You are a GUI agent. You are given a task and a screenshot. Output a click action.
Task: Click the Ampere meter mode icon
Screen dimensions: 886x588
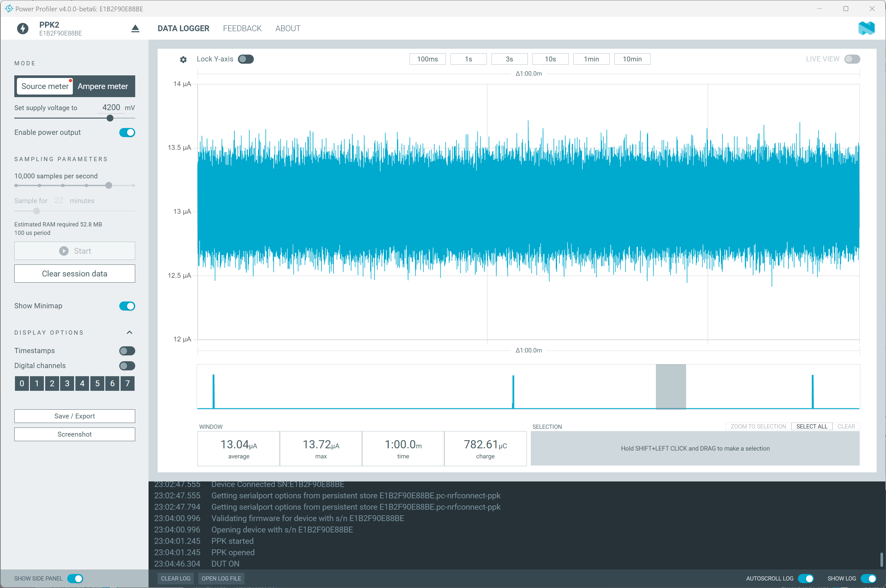(104, 85)
